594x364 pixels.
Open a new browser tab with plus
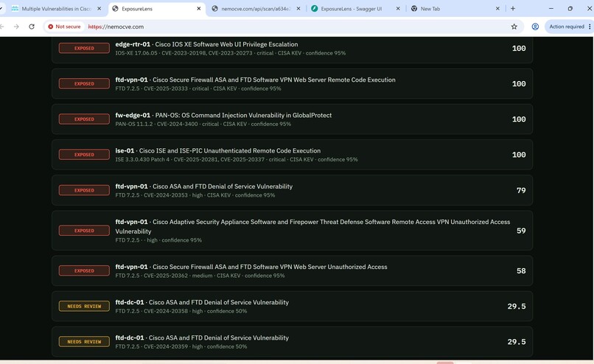tap(512, 9)
